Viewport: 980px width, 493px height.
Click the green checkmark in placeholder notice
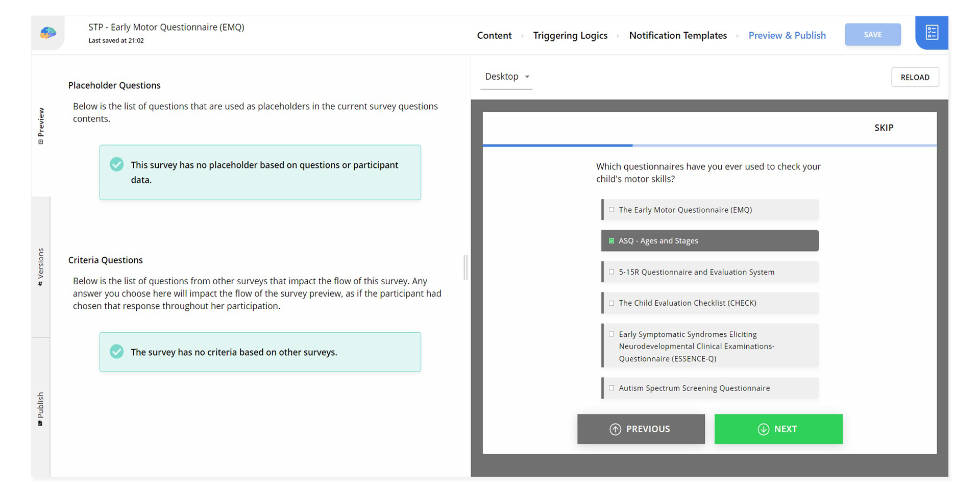[x=117, y=164]
